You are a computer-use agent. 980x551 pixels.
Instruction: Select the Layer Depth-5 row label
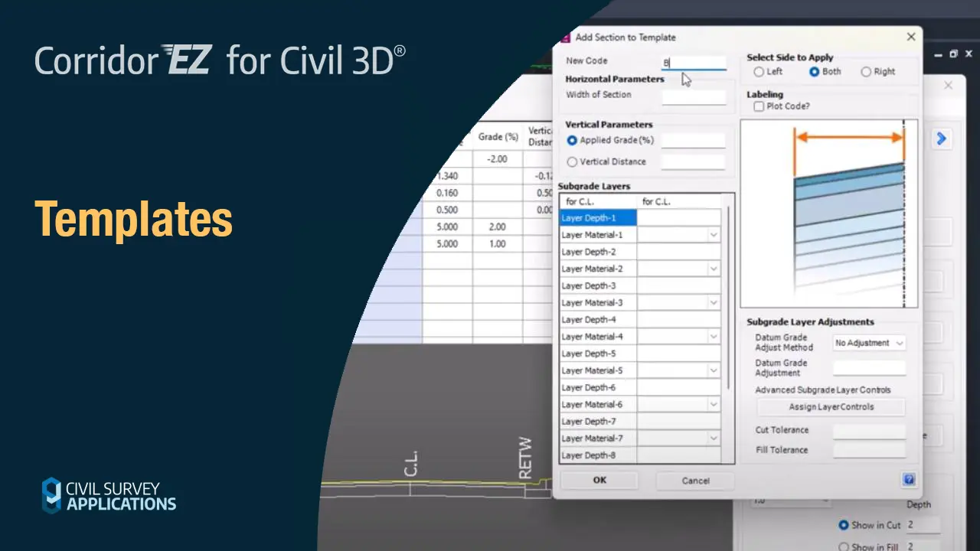point(598,354)
